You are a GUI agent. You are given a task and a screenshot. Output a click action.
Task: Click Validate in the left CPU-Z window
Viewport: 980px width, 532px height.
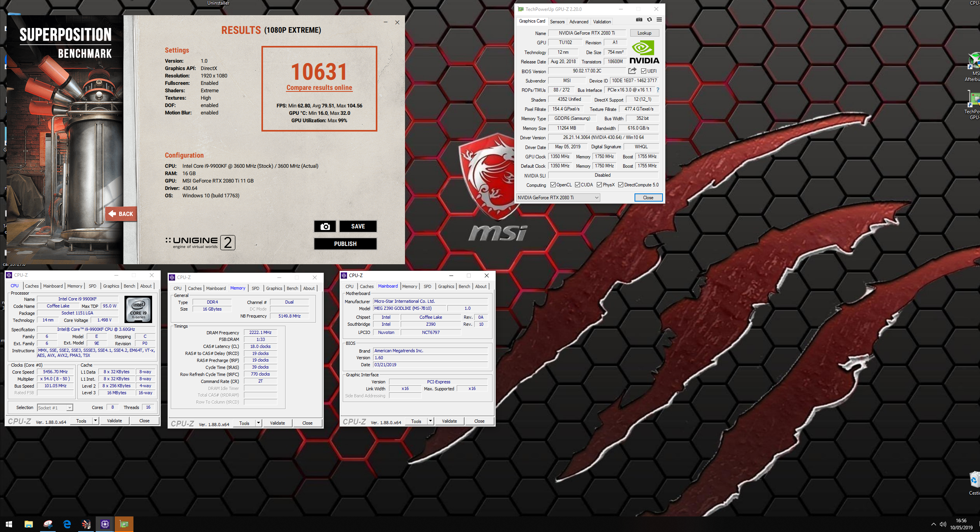114,421
